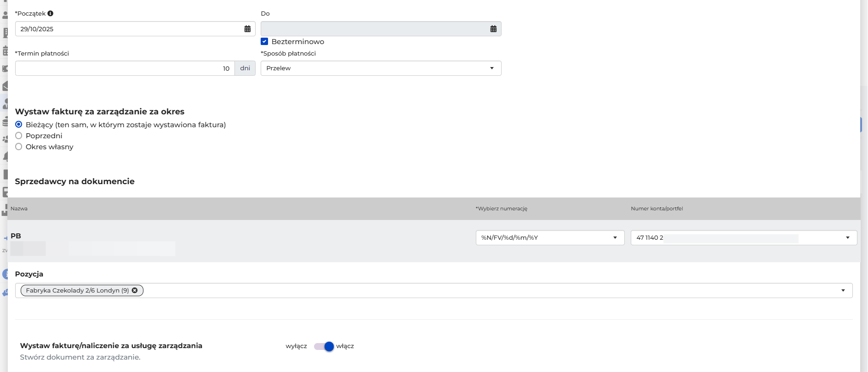868x372 pixels.
Task: Choose the Poprzedni radio option
Action: pos(19,135)
